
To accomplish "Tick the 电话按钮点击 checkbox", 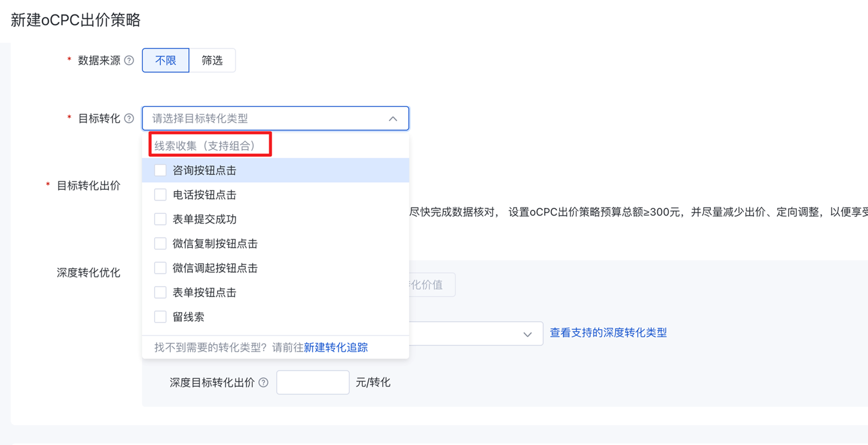I will click(160, 195).
